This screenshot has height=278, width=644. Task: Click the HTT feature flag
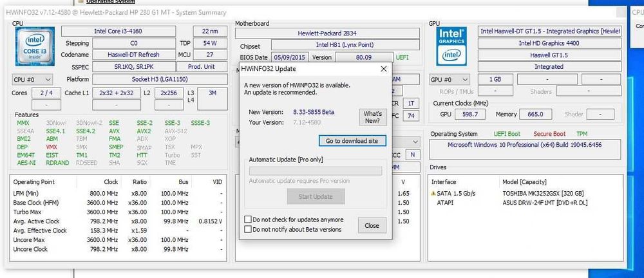[142, 155]
